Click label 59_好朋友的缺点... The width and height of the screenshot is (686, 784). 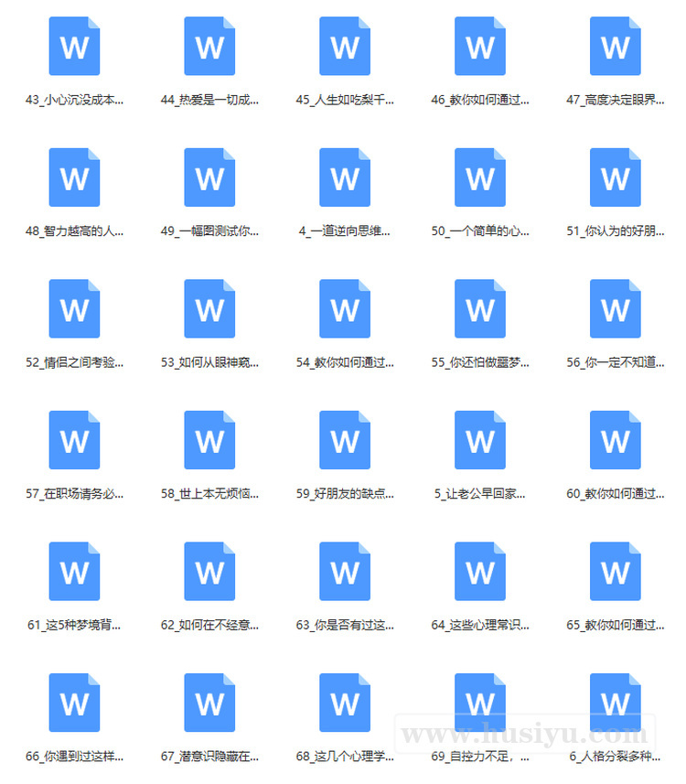345,494
